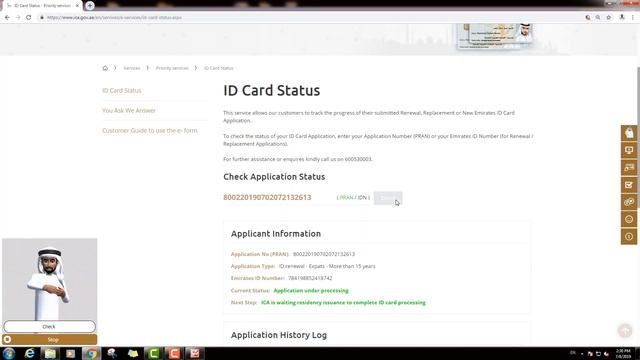Screen dimensions: 640x360
Task: Open a new browser tab with plus
Action: click(x=90, y=6)
